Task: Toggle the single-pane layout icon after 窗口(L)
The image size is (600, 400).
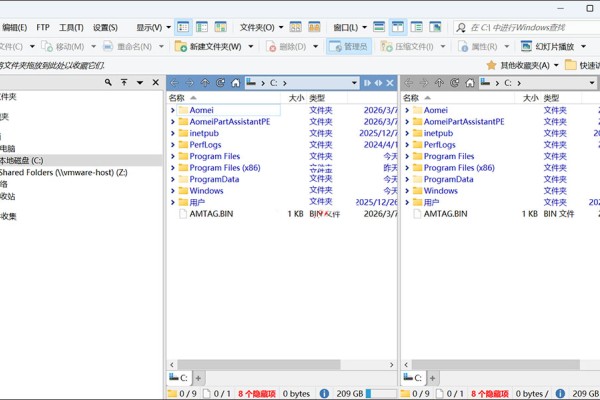Action: pyautogui.click(x=379, y=27)
